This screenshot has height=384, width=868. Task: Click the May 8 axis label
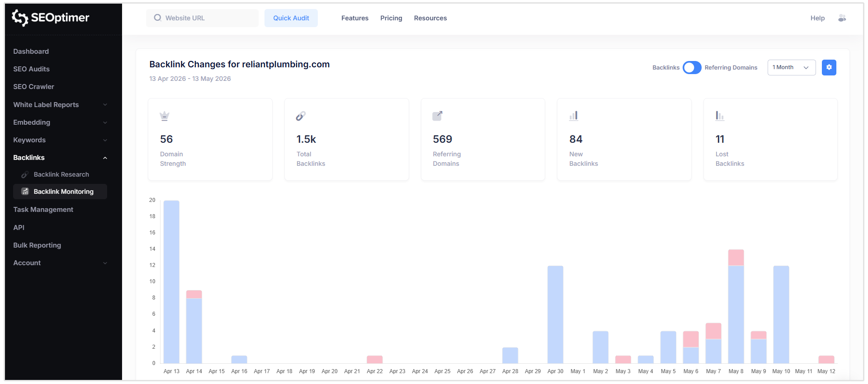click(x=736, y=371)
